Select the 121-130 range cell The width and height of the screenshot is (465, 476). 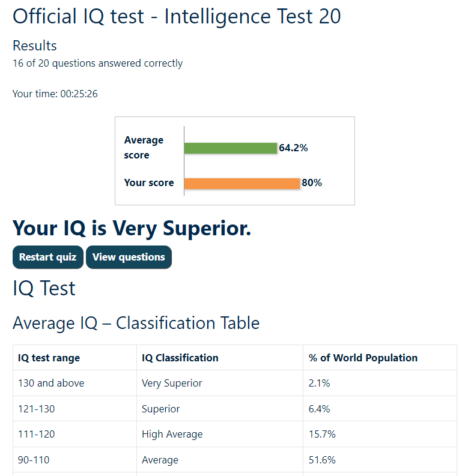coord(36,409)
